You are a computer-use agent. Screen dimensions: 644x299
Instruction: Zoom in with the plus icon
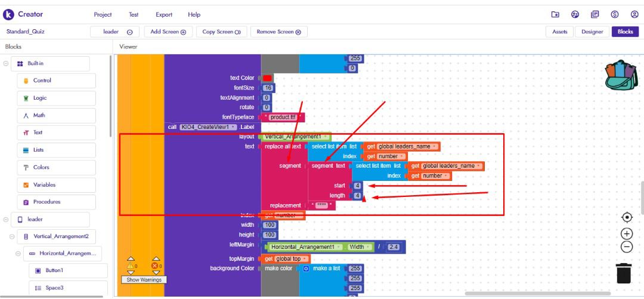pyautogui.click(x=627, y=234)
